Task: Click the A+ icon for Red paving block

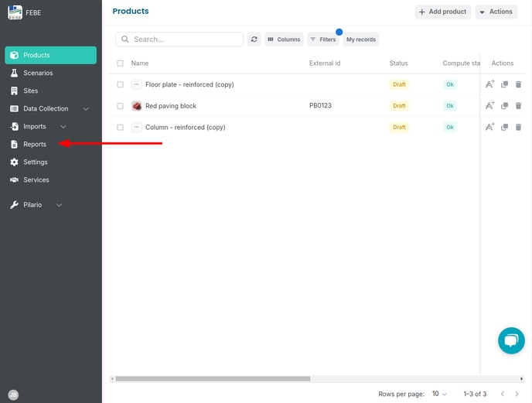Action: 490,106
